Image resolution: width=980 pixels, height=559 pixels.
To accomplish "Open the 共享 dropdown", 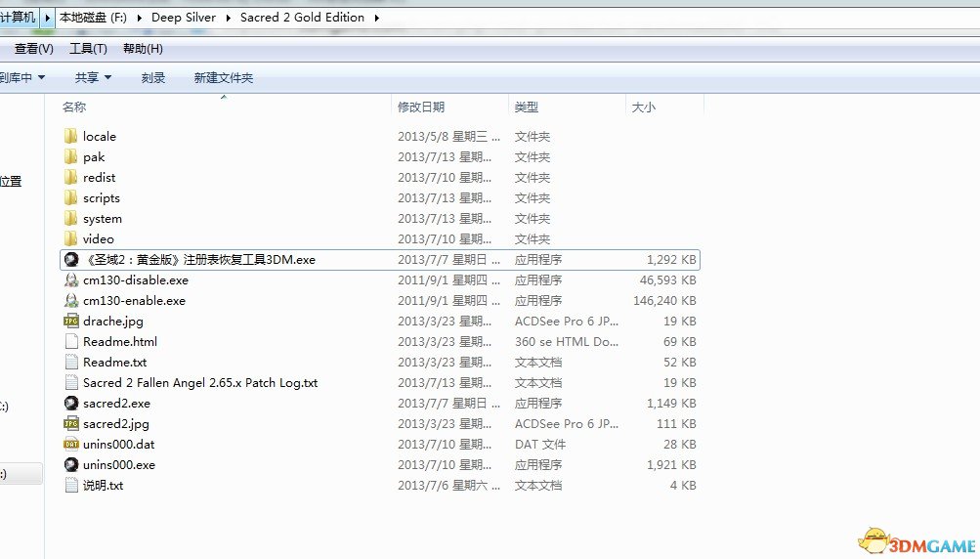I will (93, 77).
